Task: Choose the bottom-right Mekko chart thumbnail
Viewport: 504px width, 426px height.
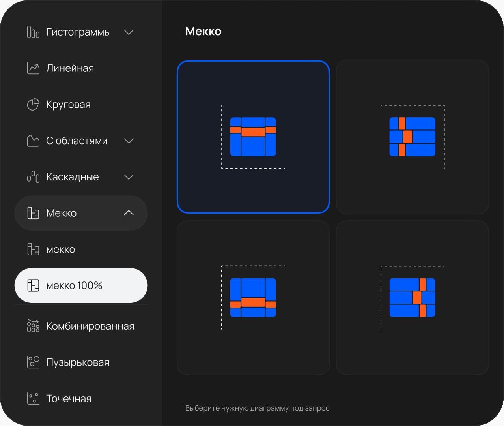Action: tap(412, 298)
